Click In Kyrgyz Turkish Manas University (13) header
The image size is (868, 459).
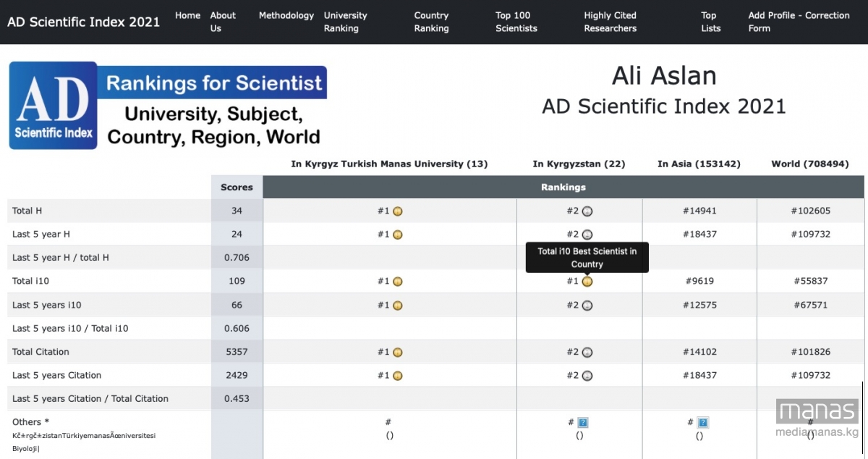click(389, 164)
